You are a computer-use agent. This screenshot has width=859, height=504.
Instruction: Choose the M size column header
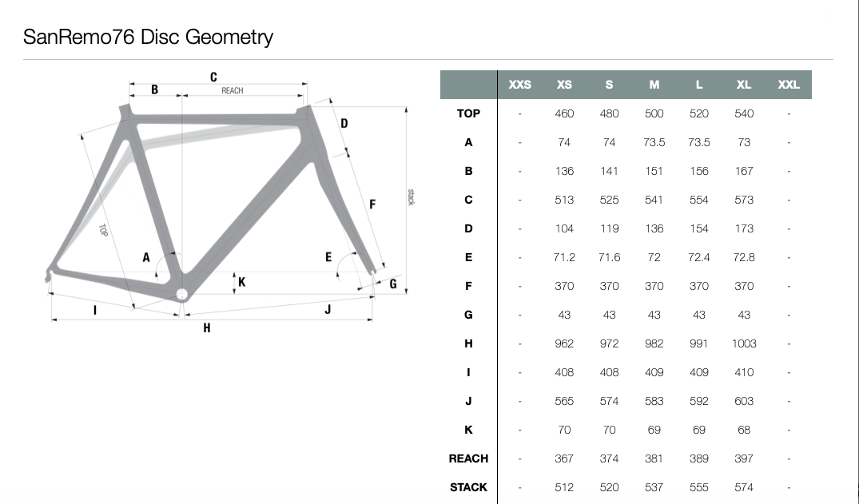point(654,85)
